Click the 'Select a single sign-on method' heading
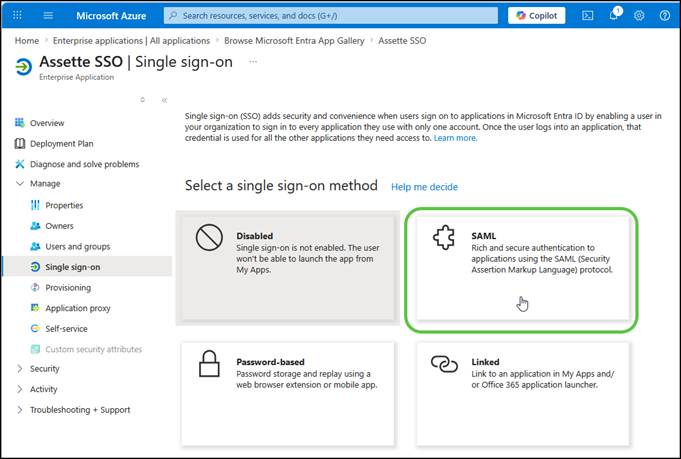 [281, 186]
